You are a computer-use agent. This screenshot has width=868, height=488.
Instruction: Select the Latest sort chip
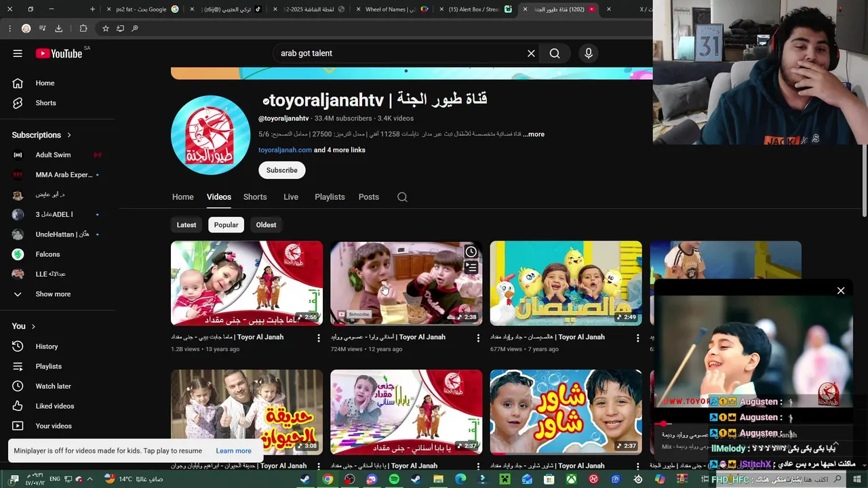186,225
